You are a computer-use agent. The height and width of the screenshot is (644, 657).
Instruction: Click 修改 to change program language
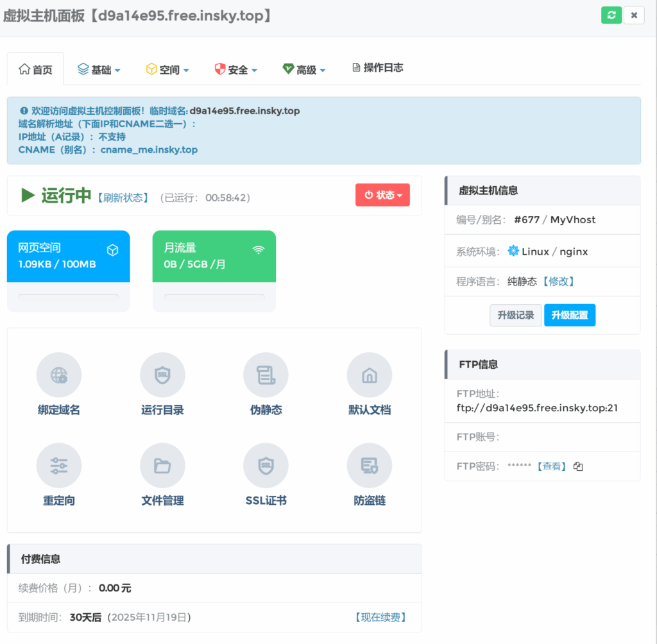coord(559,282)
